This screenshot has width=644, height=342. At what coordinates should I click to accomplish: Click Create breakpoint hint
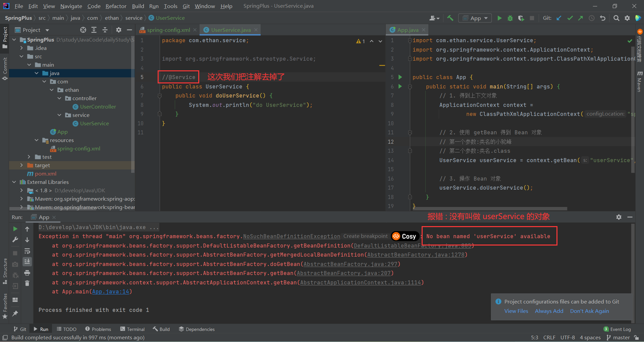365,236
